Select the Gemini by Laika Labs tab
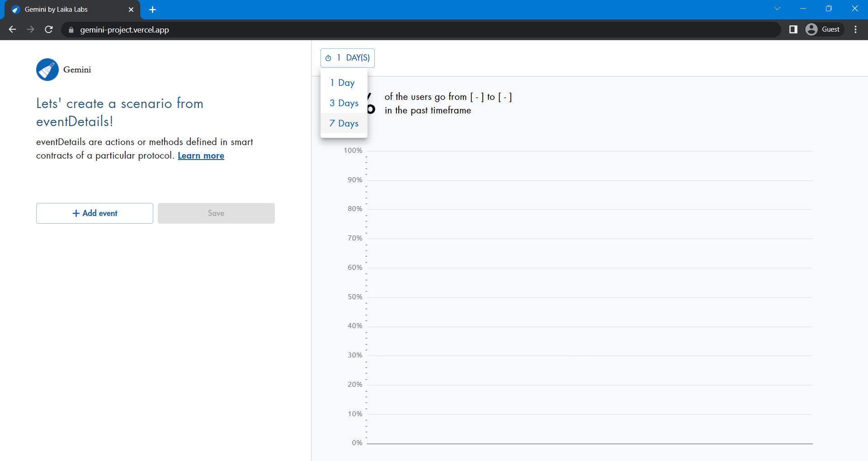This screenshot has width=868, height=461. pyautogui.click(x=72, y=9)
